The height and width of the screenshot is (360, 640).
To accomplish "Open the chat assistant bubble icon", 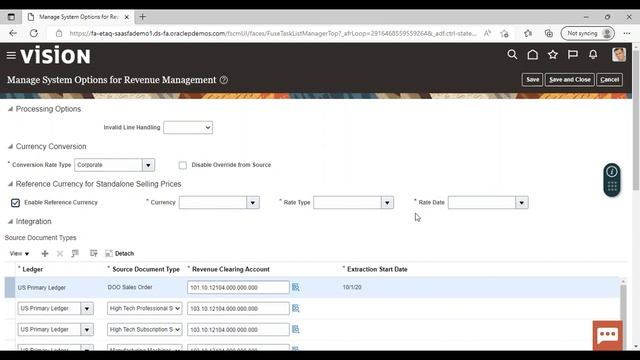I will [x=608, y=335].
